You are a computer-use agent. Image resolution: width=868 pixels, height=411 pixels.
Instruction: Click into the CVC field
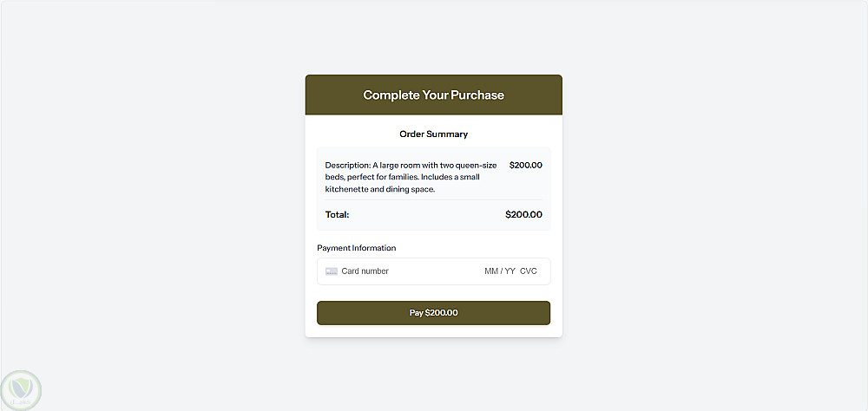pos(529,271)
